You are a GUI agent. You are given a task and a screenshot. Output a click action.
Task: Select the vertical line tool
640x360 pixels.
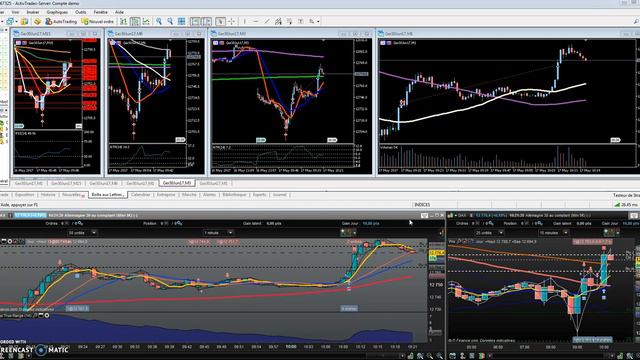[x=244, y=21]
